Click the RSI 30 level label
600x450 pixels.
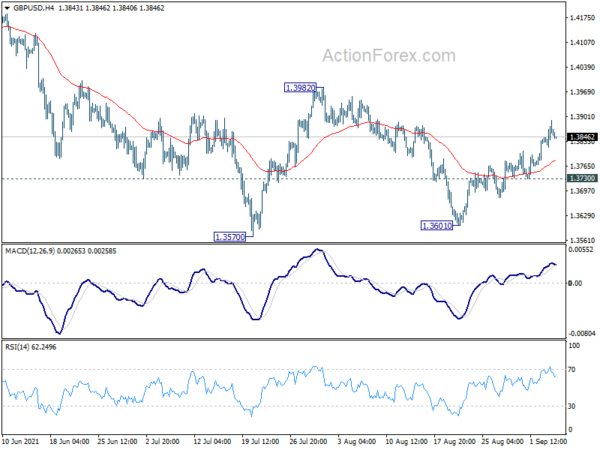tap(572, 406)
